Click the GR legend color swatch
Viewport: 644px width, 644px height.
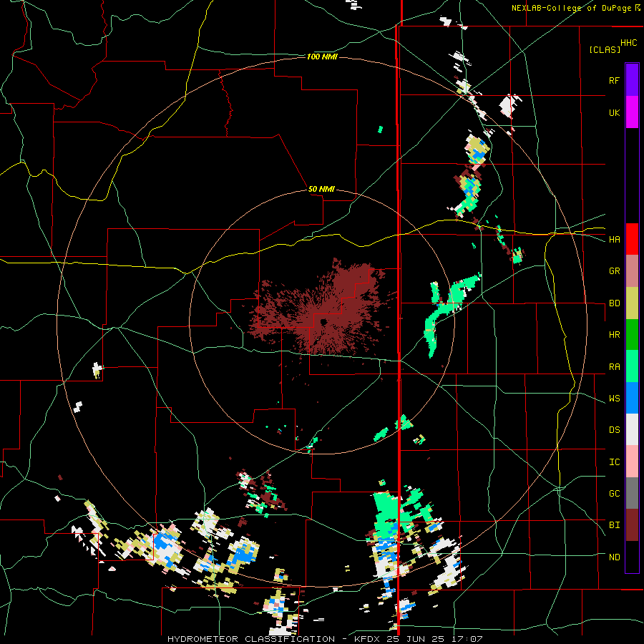point(632,271)
